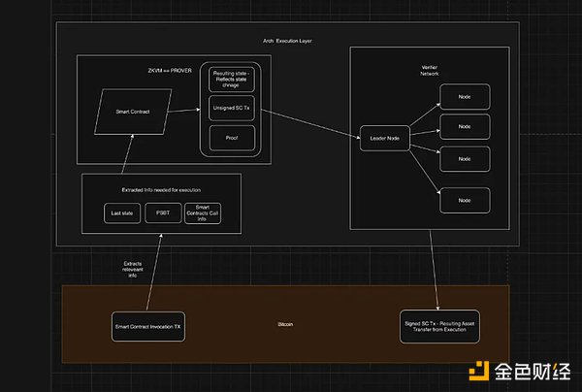Select the Smart Contracts Call Info box
This screenshot has width=582, height=392.
203,212
